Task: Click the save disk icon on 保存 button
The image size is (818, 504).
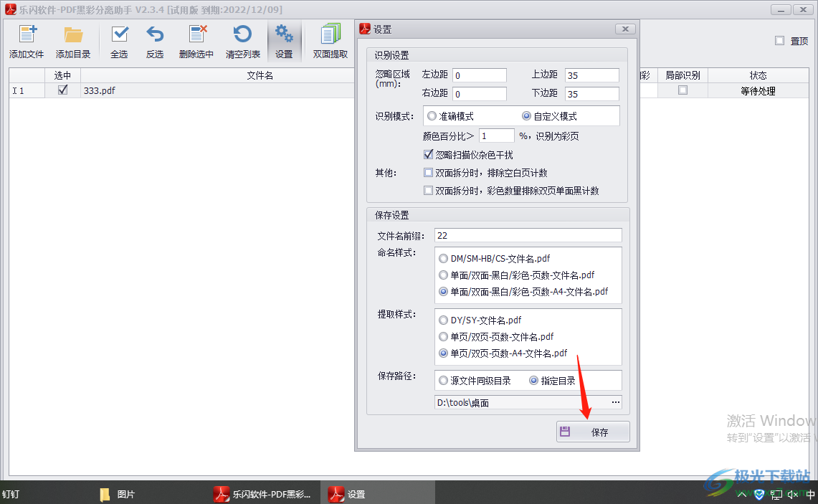Action: (565, 432)
